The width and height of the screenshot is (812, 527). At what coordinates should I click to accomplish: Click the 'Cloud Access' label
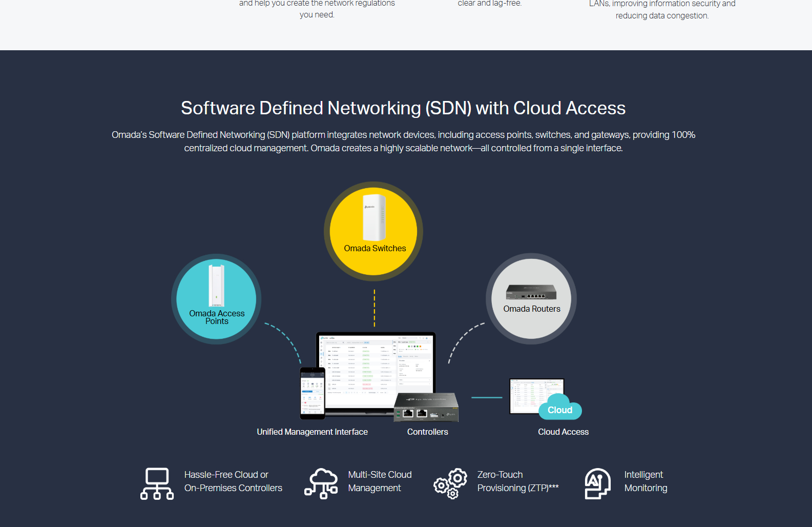(564, 432)
